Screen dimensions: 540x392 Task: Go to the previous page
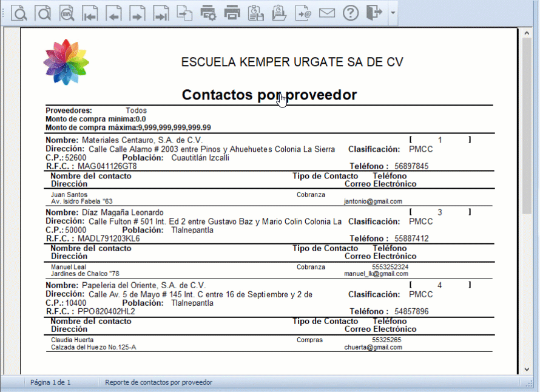(x=114, y=13)
